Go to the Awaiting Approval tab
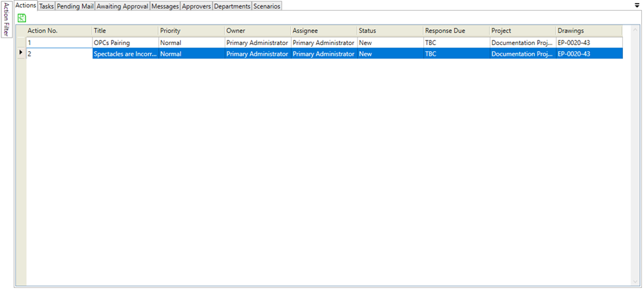The width and height of the screenshot is (644, 290). [x=122, y=6]
